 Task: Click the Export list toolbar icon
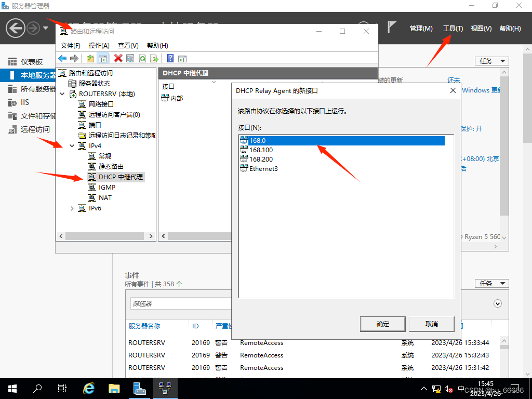154,58
